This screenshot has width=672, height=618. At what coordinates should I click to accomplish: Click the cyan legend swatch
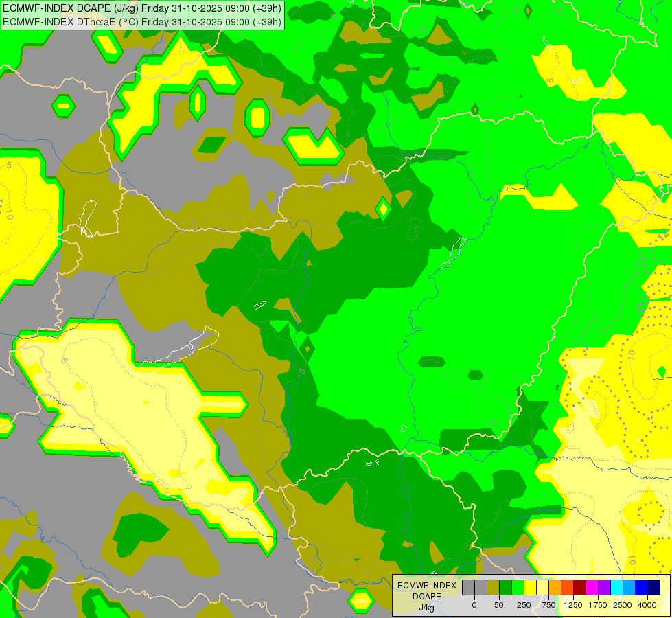click(x=616, y=587)
